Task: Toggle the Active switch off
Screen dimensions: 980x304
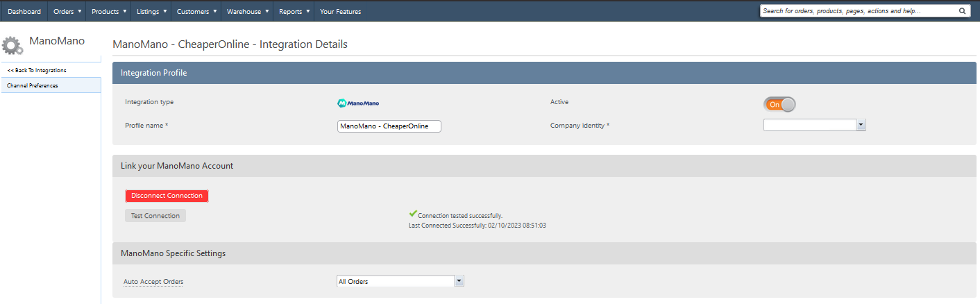Action: point(779,104)
